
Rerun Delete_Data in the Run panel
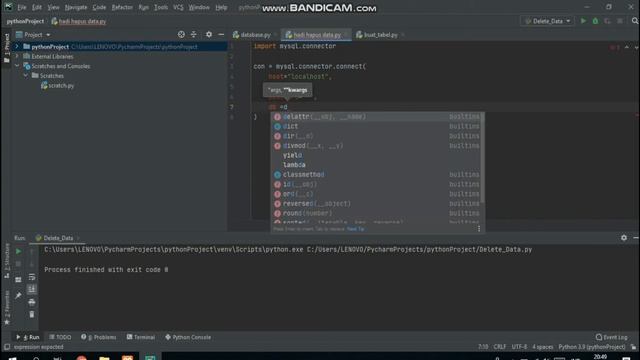click(x=18, y=251)
